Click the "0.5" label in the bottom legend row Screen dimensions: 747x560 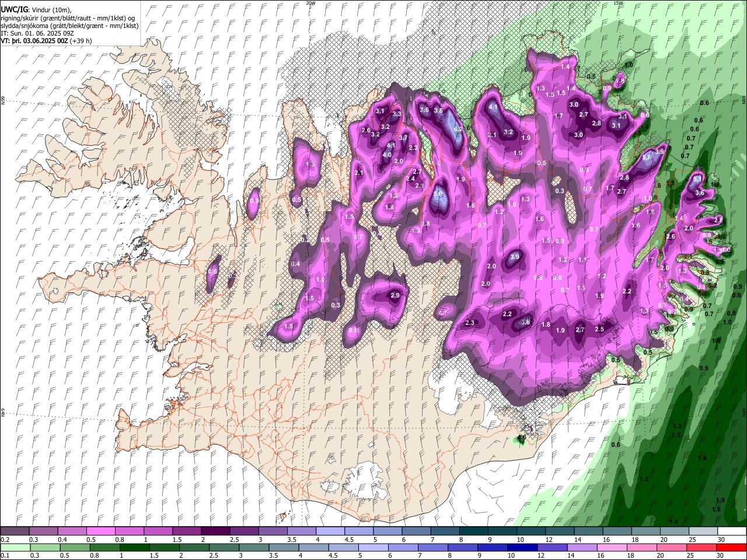click(64, 556)
